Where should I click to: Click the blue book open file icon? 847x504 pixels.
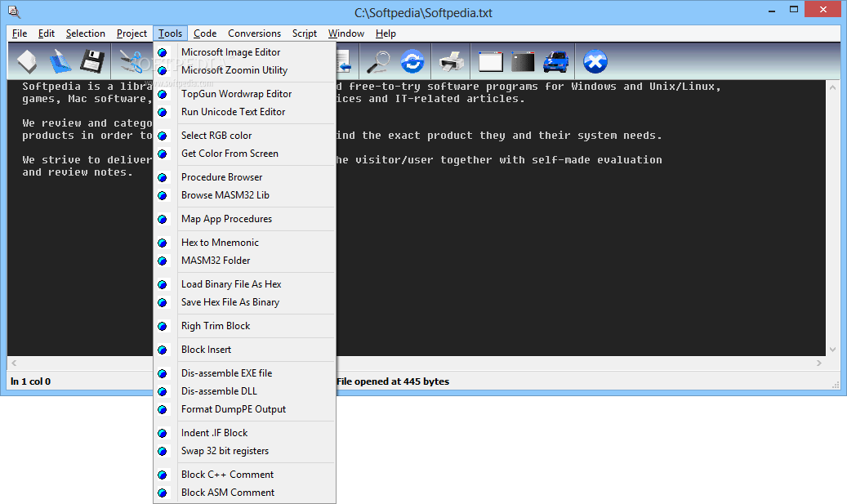60,61
